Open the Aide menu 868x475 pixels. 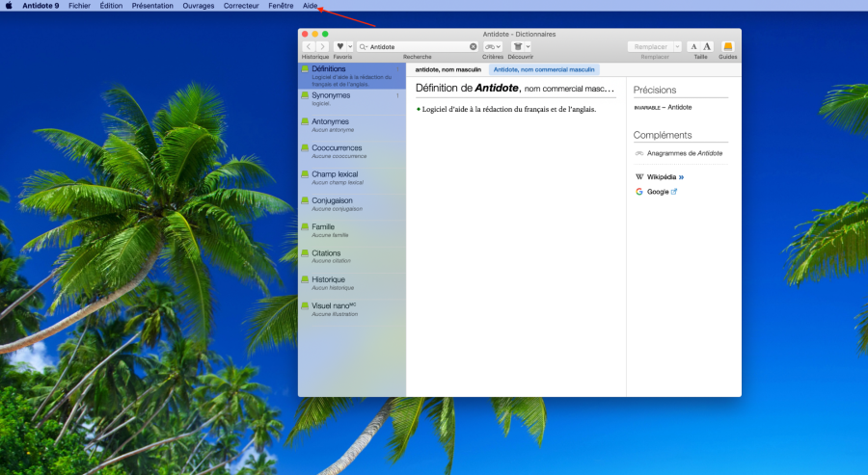pyautogui.click(x=310, y=6)
